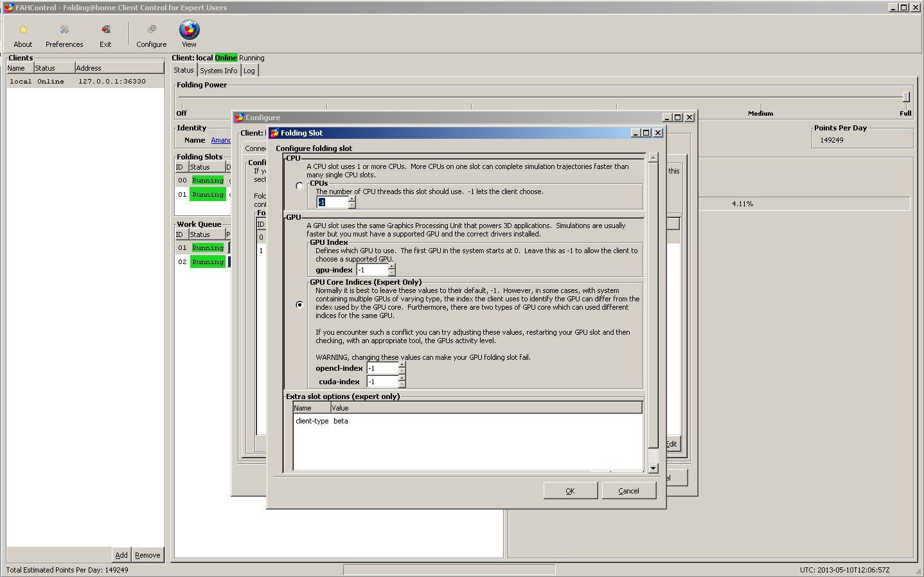Viewport: 924px width, 577px height.
Task: Click the cuda-index input field
Action: pyautogui.click(x=382, y=382)
